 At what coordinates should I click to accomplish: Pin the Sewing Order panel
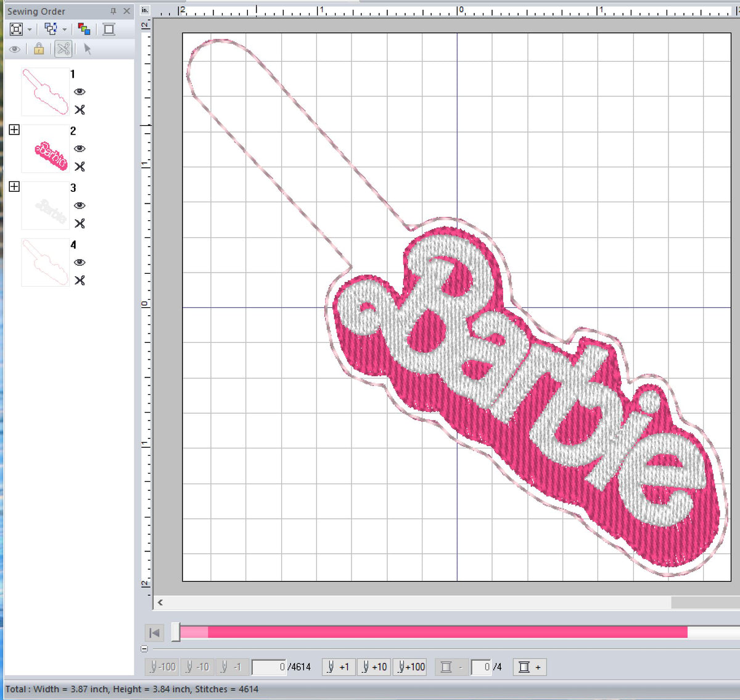(113, 11)
